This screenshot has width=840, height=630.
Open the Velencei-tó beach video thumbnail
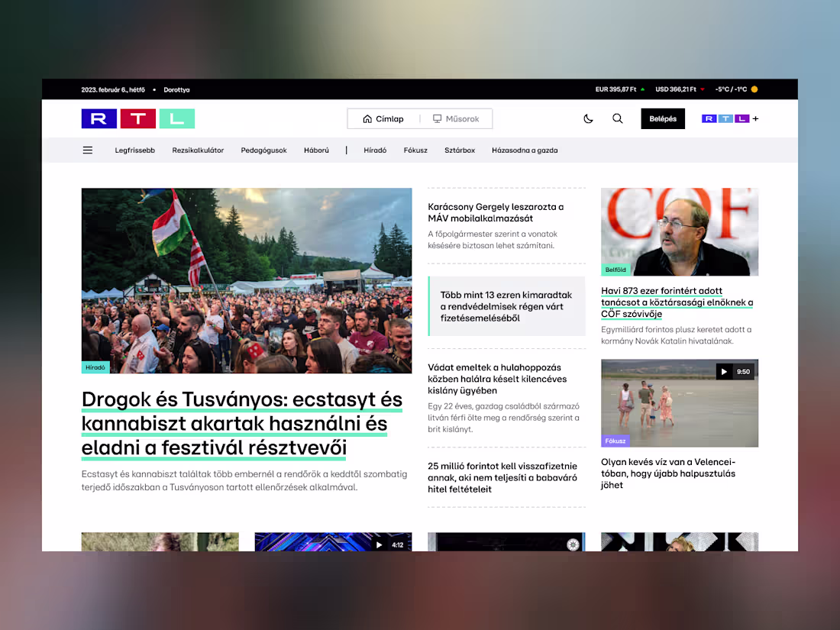tap(680, 403)
